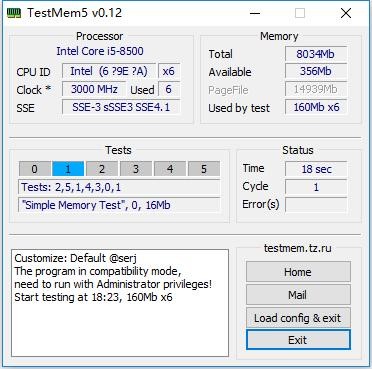Click Load config & exit button
This screenshot has width=372, height=369.
click(x=298, y=318)
